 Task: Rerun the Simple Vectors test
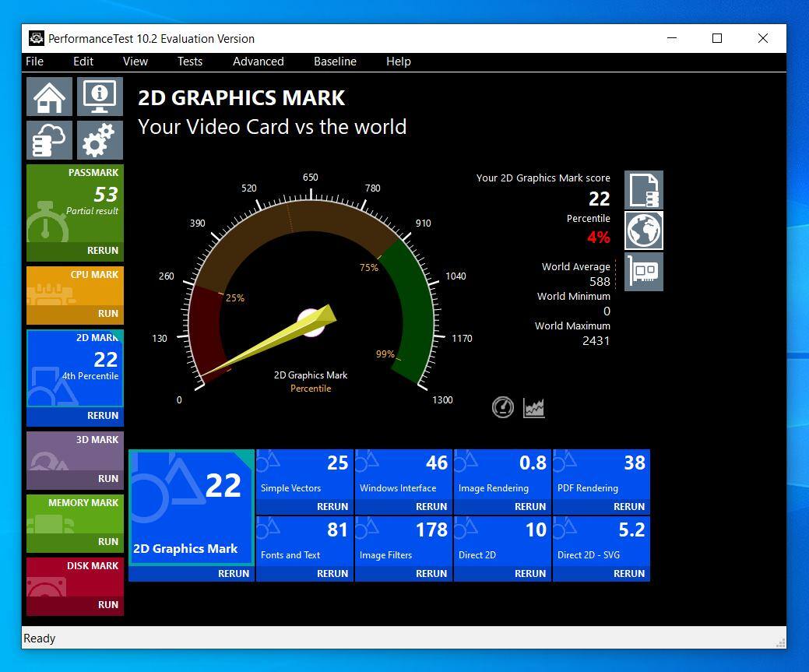coord(332,507)
